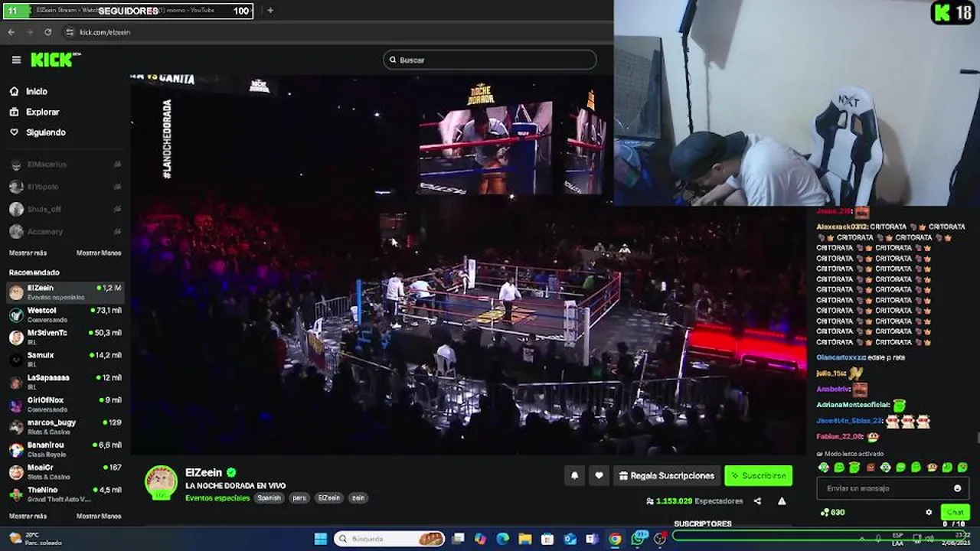Open File Explorer from the taskbar
This screenshot has width=980, height=551.
click(525, 539)
